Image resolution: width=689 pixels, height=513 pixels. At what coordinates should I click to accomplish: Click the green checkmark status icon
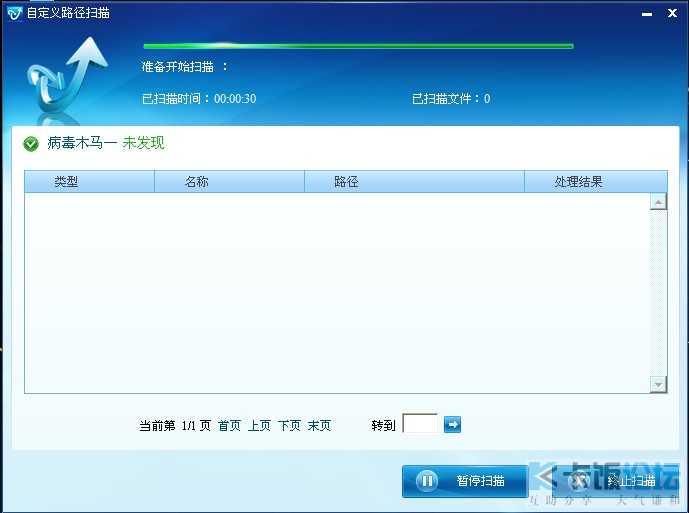point(31,144)
